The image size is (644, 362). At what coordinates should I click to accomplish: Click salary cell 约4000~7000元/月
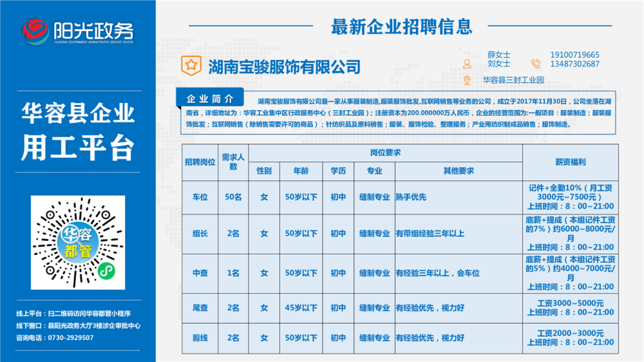point(571,273)
